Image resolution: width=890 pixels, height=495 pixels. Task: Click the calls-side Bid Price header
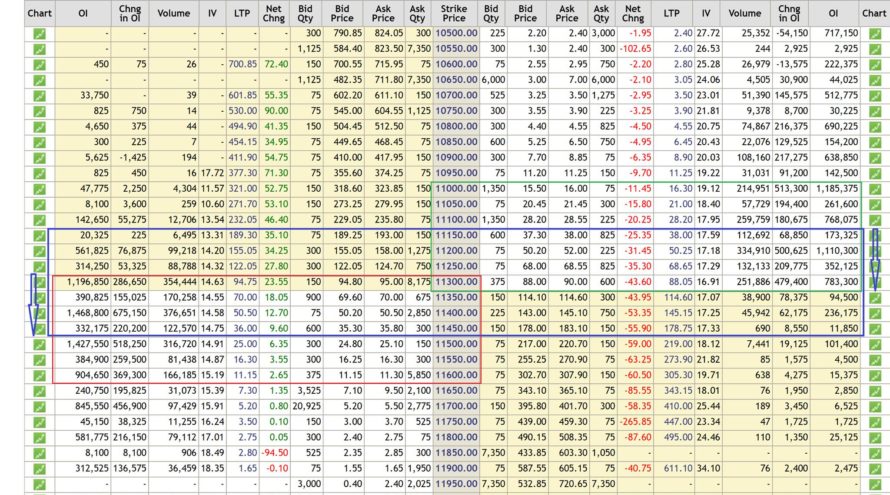342,13
